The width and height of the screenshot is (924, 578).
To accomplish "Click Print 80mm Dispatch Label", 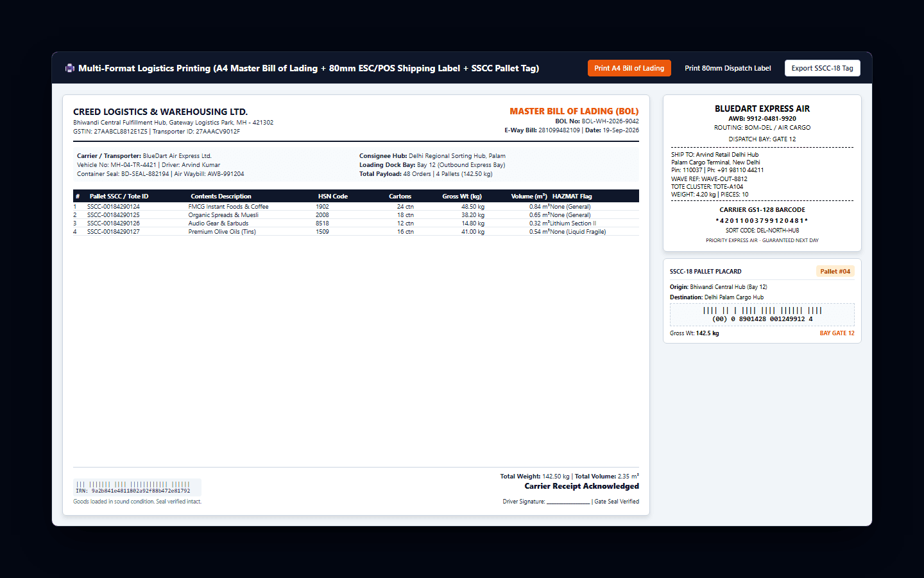I will pyautogui.click(x=728, y=68).
